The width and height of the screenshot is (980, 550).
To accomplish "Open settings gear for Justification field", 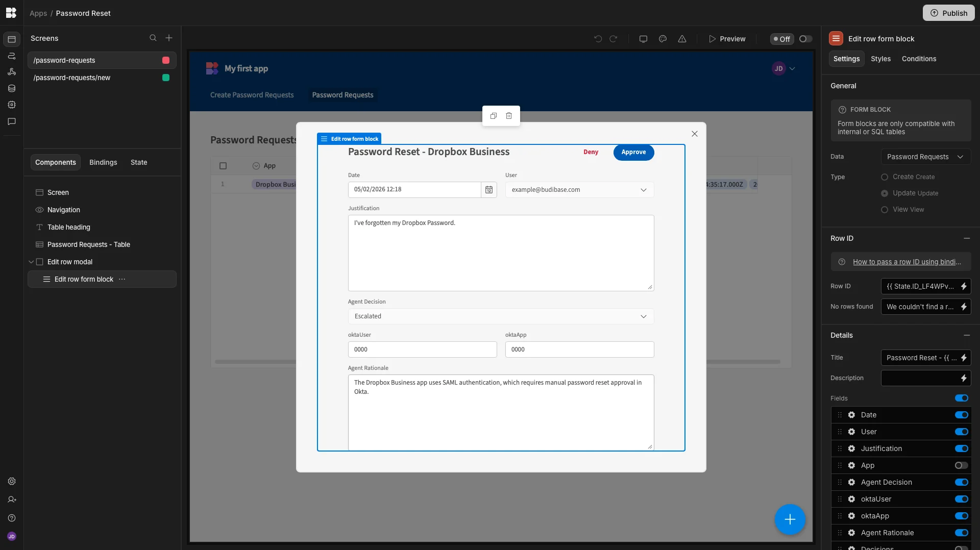I will pos(851,448).
